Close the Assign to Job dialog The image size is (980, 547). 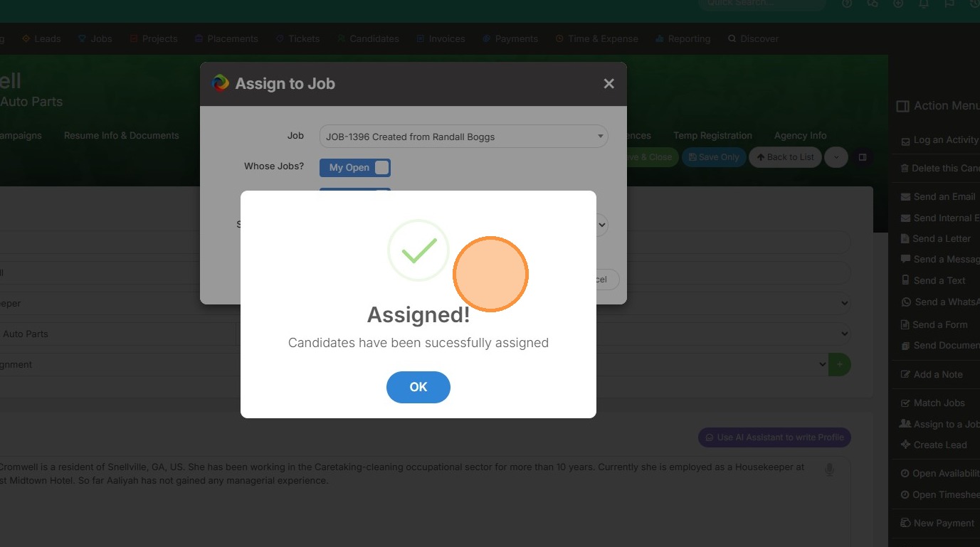pyautogui.click(x=608, y=84)
